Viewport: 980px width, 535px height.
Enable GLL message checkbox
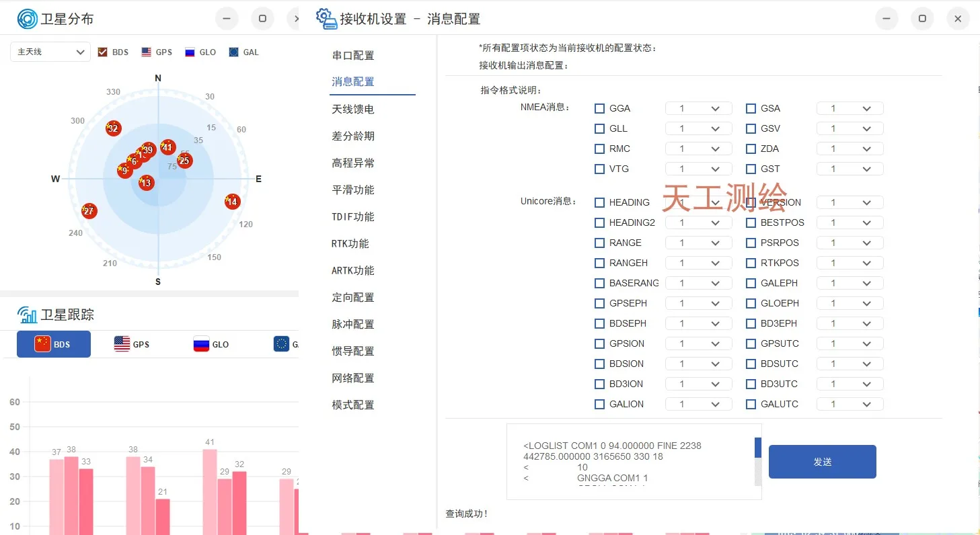(600, 128)
